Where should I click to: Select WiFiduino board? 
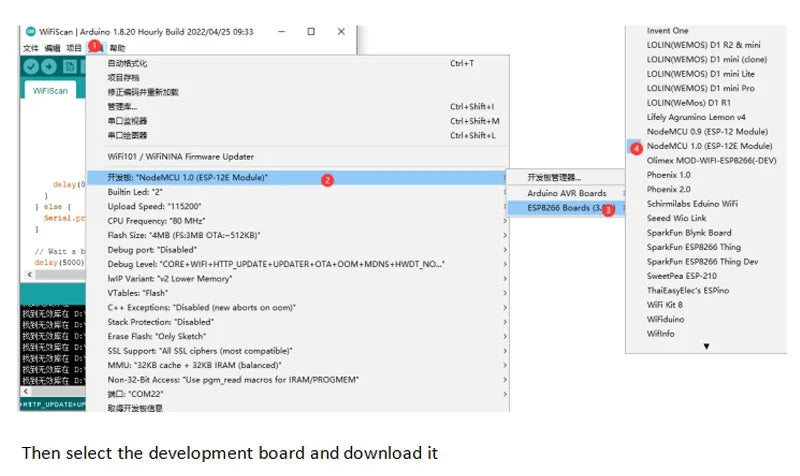(706, 319)
